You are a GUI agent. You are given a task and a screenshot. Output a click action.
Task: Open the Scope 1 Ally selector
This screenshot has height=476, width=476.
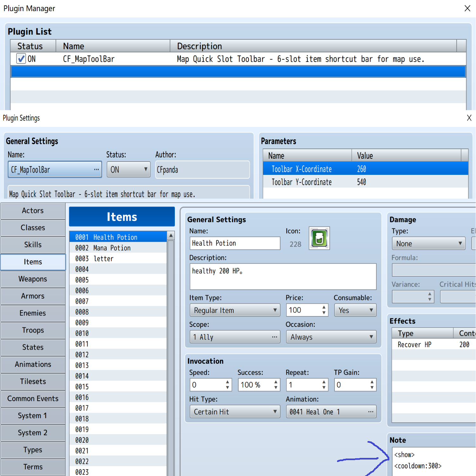pos(235,337)
